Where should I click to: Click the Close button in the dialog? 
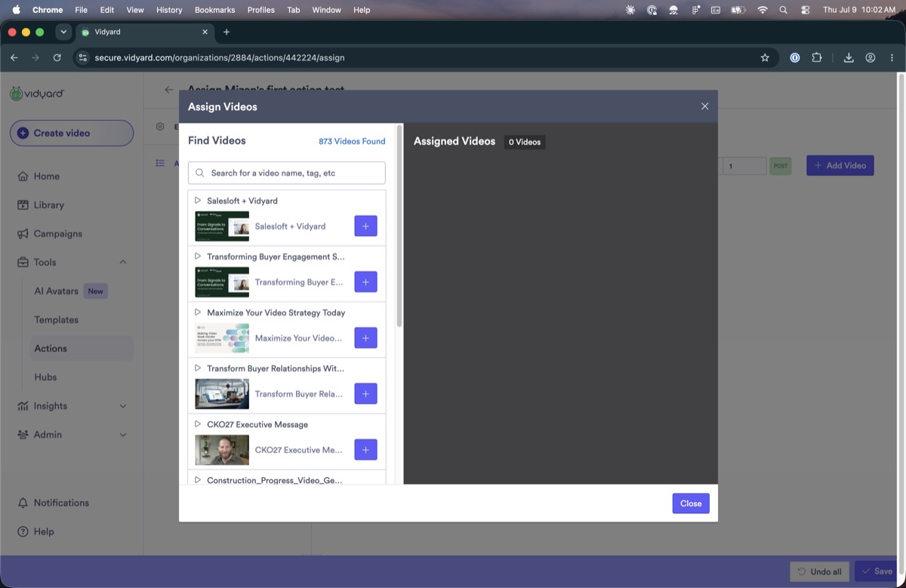click(x=691, y=503)
